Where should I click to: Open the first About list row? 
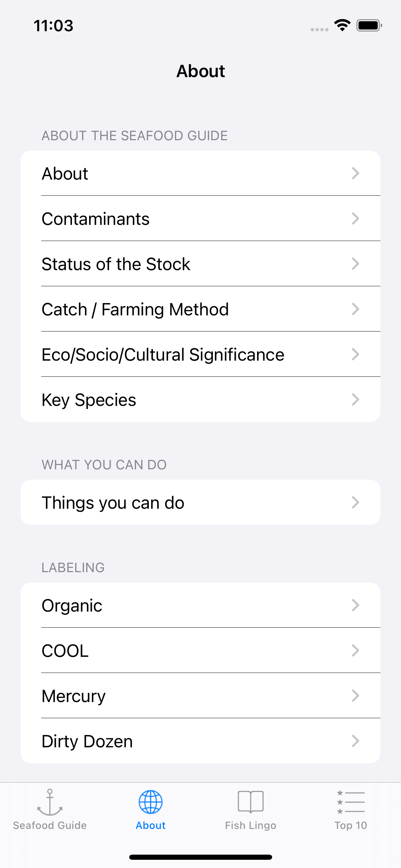[x=65, y=173]
